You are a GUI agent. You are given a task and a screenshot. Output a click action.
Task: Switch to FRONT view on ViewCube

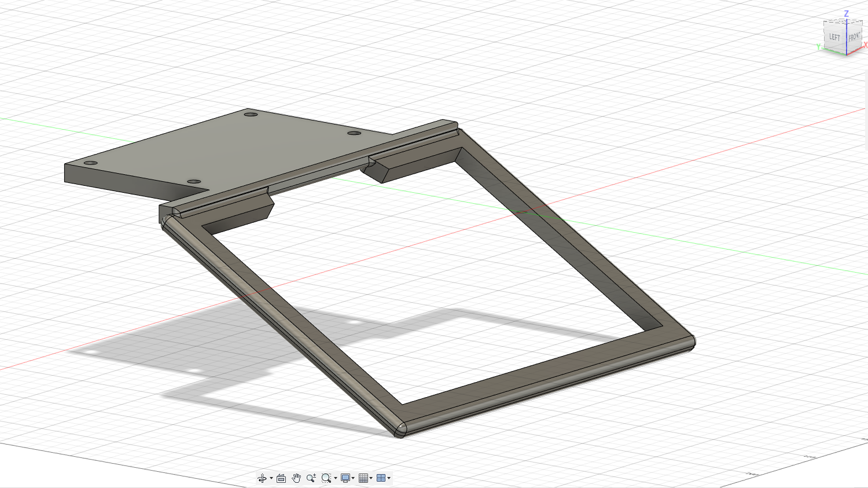pos(854,38)
